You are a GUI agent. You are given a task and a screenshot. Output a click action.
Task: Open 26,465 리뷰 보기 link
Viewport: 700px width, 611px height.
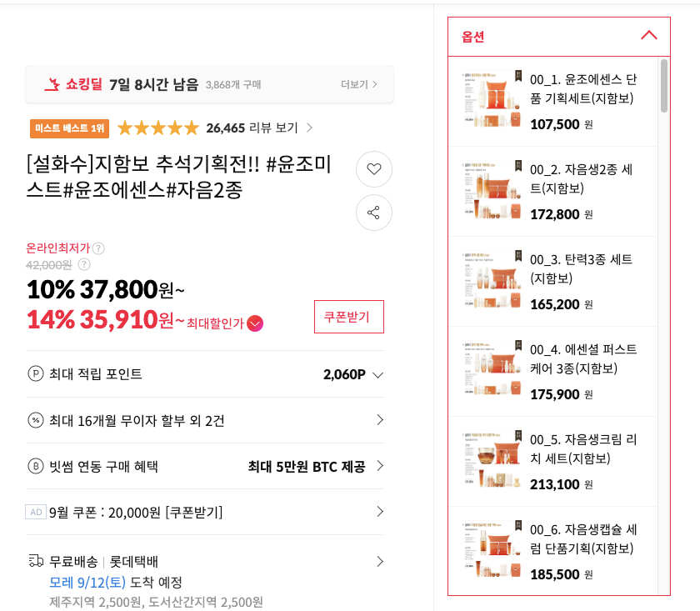tap(252, 128)
